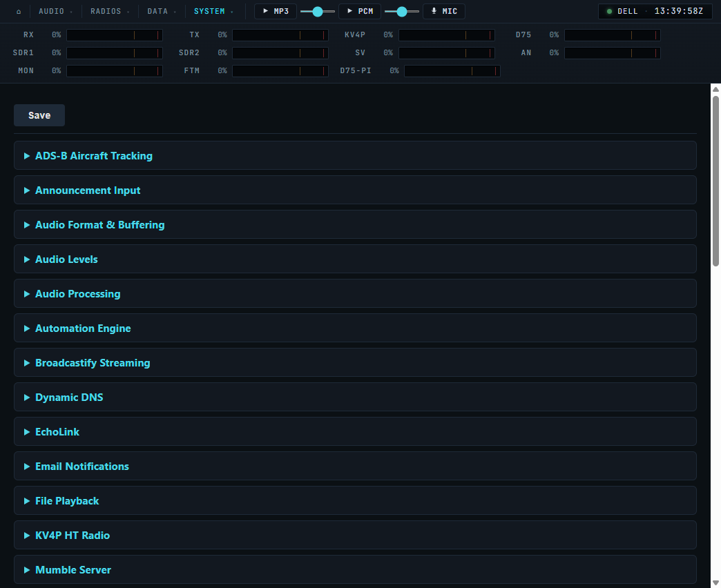Click the RX level meter bar

point(115,35)
